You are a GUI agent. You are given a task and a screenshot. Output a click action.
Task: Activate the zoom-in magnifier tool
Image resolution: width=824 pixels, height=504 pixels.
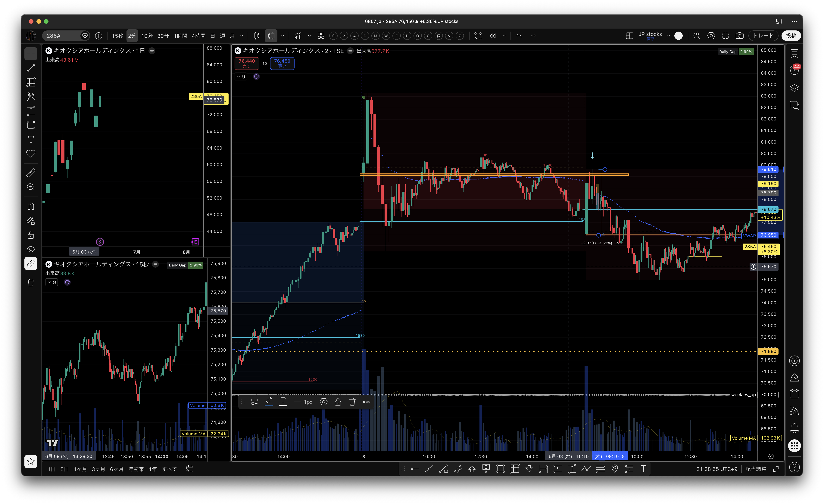(x=31, y=187)
